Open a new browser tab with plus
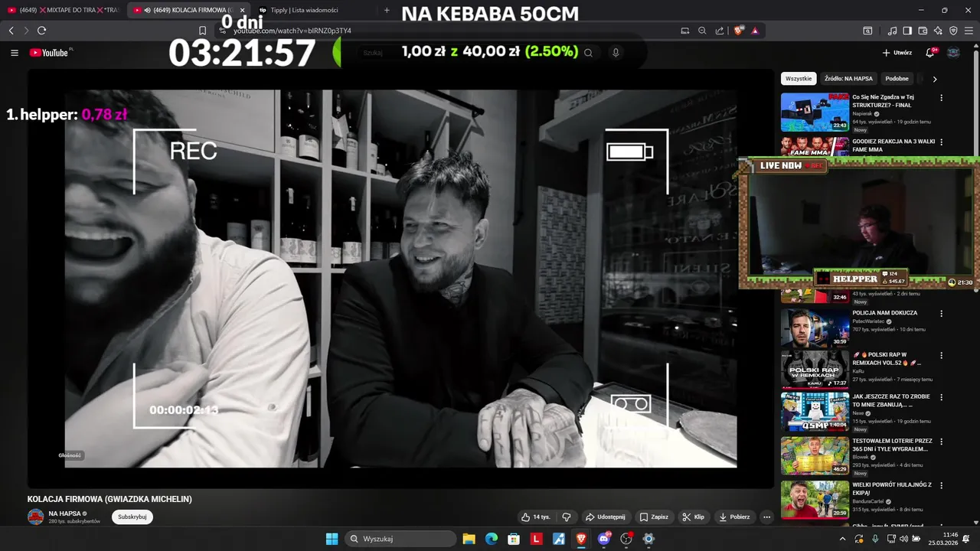Viewport: 980px width, 551px height. (x=387, y=10)
